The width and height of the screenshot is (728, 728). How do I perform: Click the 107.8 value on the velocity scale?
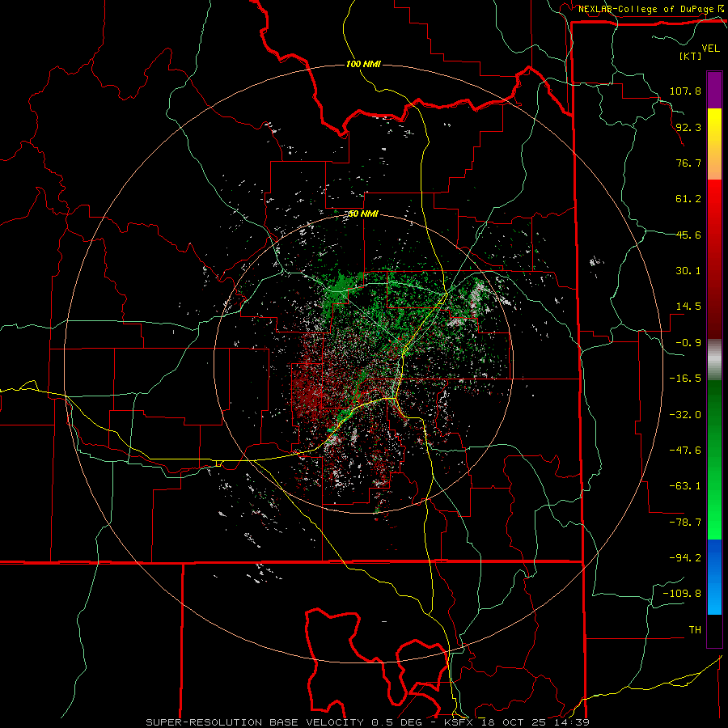[x=685, y=91]
